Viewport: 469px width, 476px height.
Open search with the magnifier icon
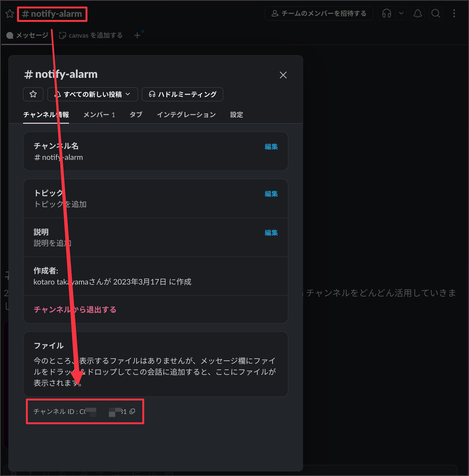pos(436,14)
